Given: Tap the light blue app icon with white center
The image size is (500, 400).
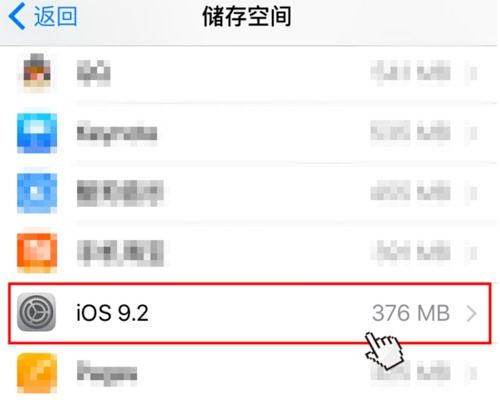Looking at the screenshot, I should click(x=37, y=193).
